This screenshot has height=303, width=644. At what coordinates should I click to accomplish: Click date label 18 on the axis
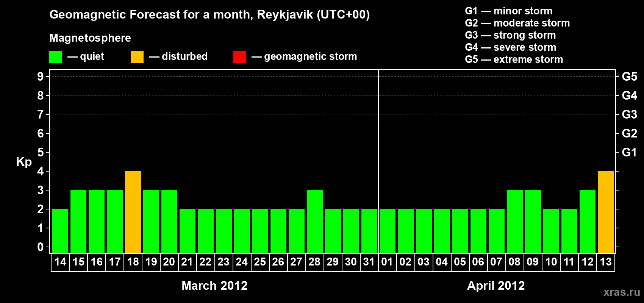133,262
